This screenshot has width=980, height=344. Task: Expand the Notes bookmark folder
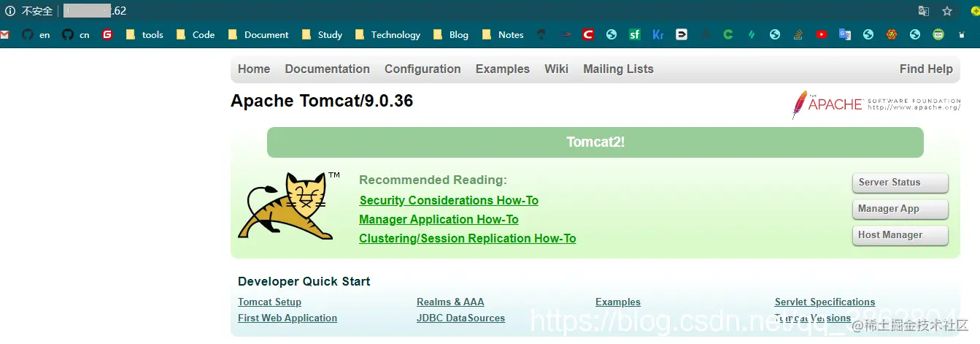point(503,34)
